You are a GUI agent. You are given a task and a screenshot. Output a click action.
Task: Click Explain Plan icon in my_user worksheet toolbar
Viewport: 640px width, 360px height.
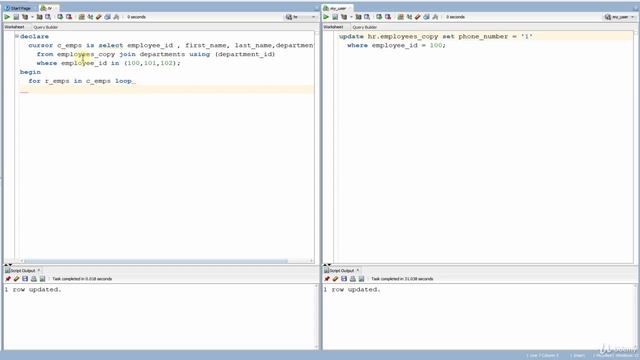[344, 17]
